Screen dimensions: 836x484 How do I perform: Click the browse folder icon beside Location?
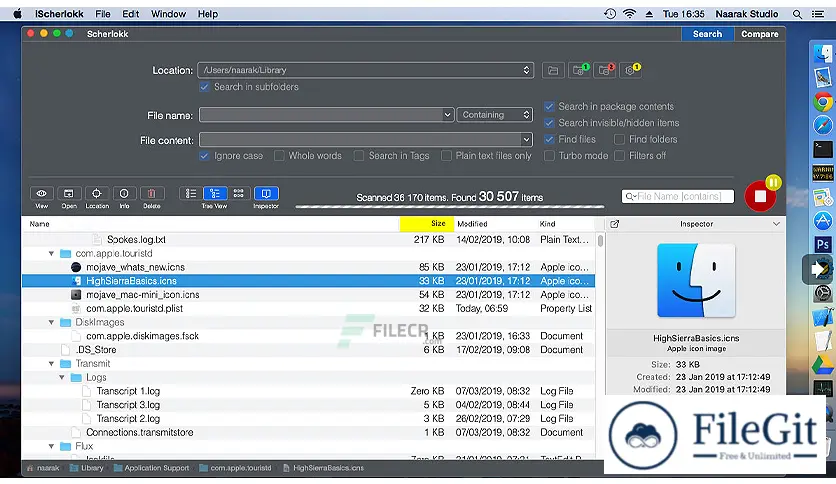(553, 70)
